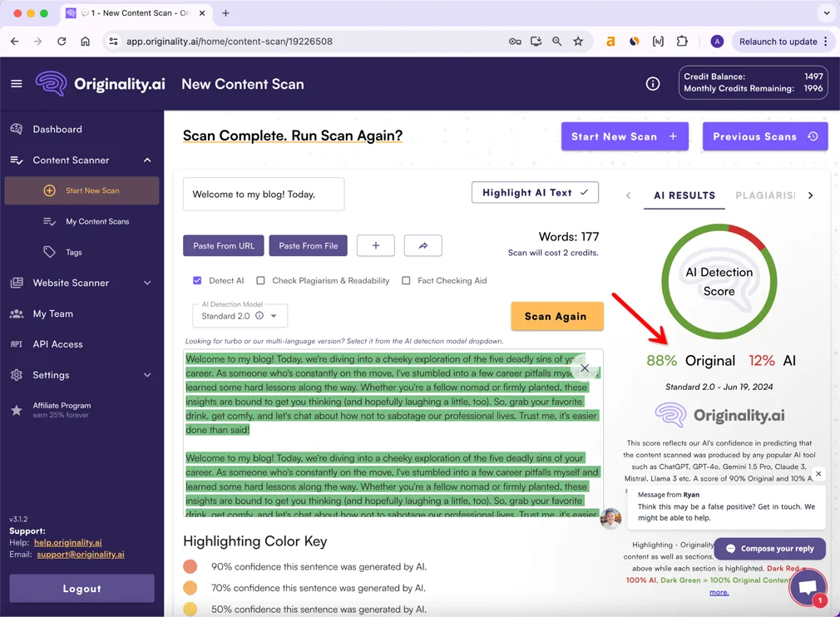This screenshot has height=617, width=840.
Task: Toggle Highlight AI Text
Action: [x=535, y=192]
